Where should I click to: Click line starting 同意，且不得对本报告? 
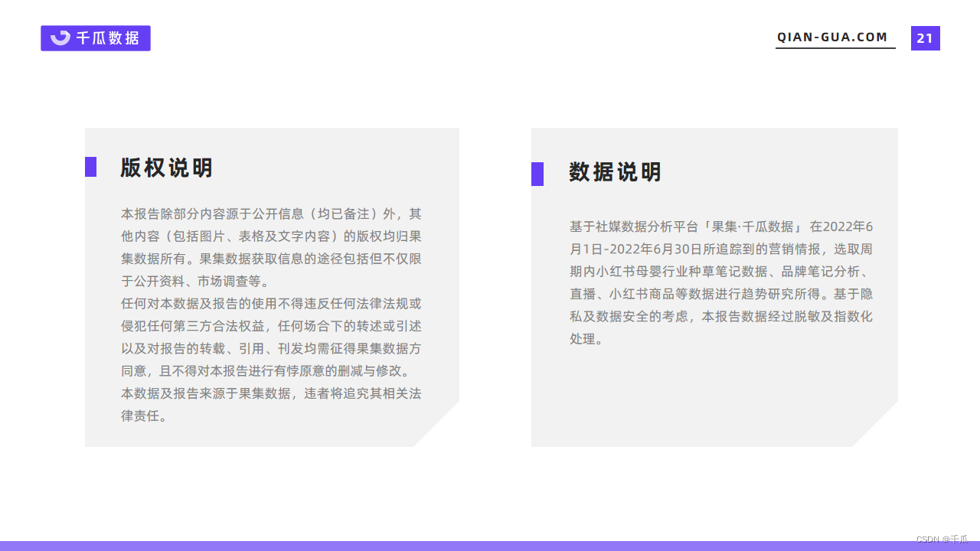pyautogui.click(x=268, y=371)
